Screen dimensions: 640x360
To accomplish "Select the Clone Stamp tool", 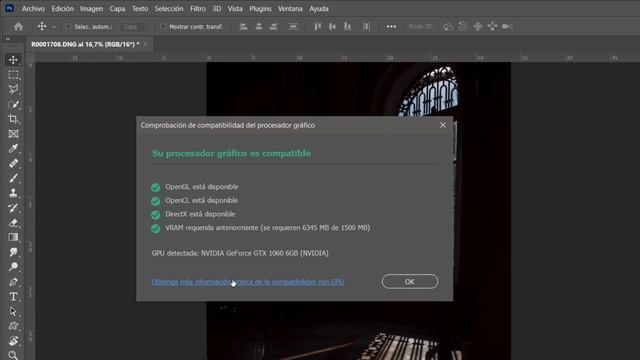I will 13,193.
